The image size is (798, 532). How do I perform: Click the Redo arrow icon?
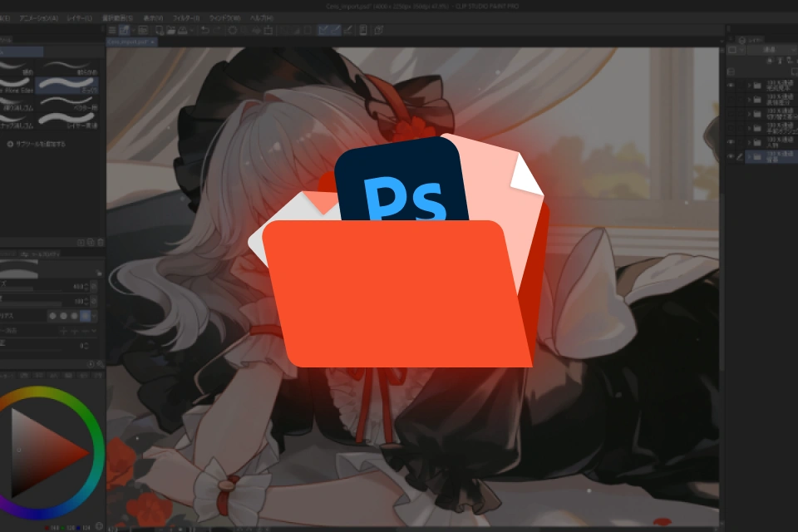pos(217,30)
